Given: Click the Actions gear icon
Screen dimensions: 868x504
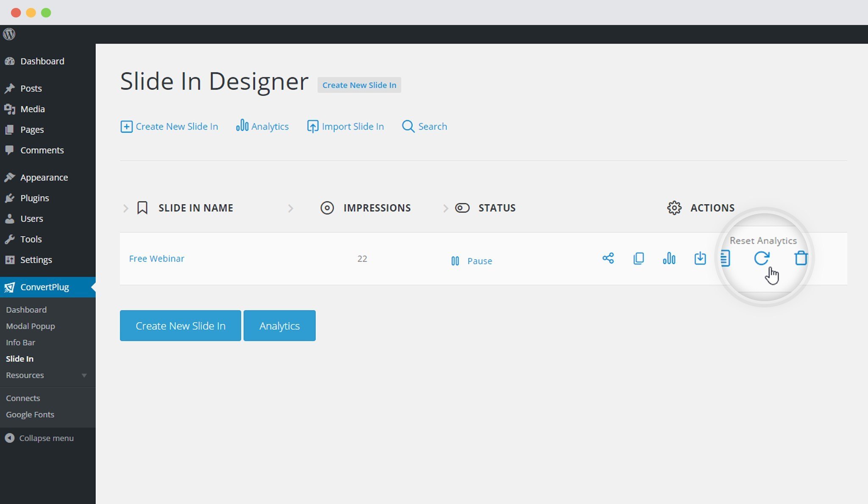Looking at the screenshot, I should pyautogui.click(x=674, y=208).
